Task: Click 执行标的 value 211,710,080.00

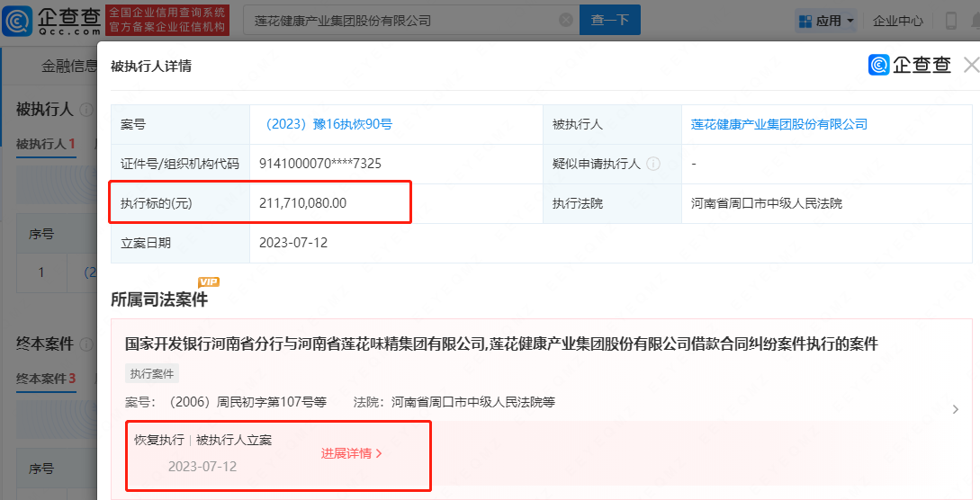Action: 302,203
